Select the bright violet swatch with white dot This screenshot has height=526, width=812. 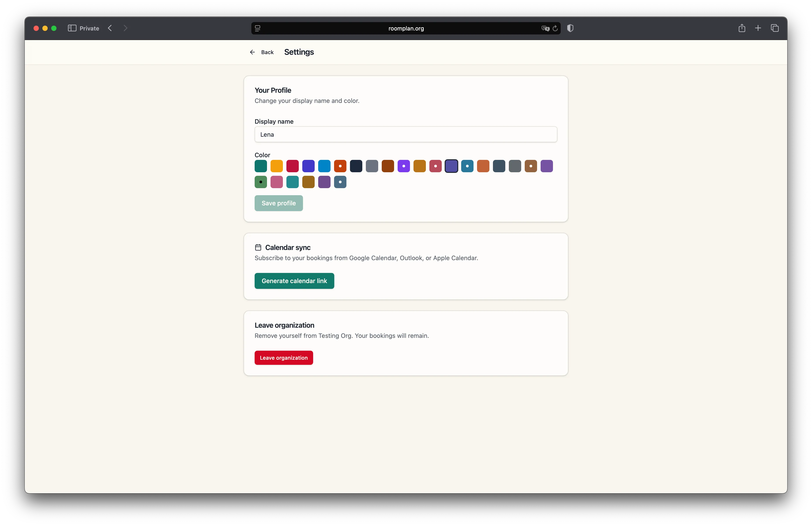[x=404, y=166]
